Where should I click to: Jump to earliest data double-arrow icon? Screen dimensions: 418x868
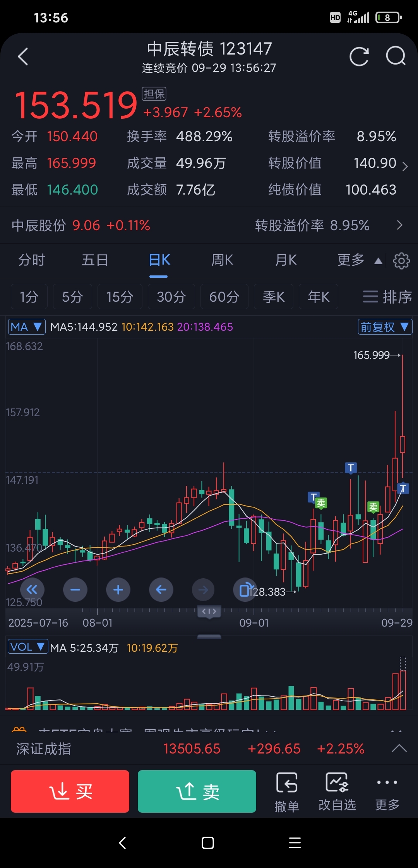pos(32,590)
